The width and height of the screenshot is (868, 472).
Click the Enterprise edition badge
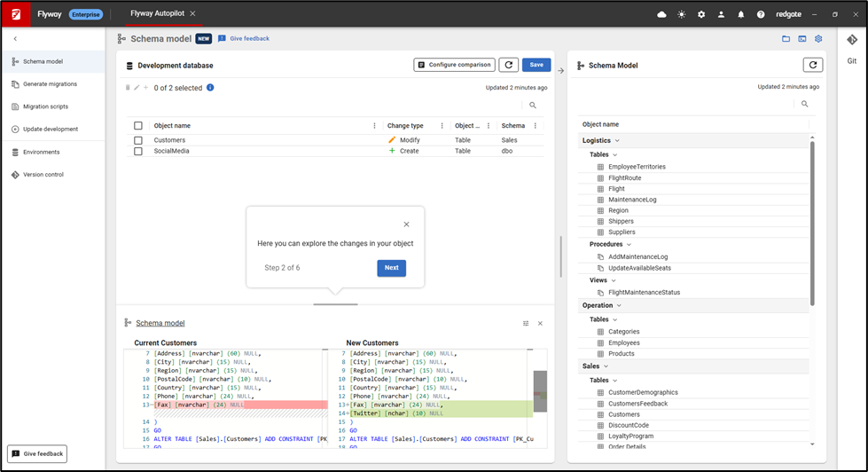pyautogui.click(x=86, y=14)
